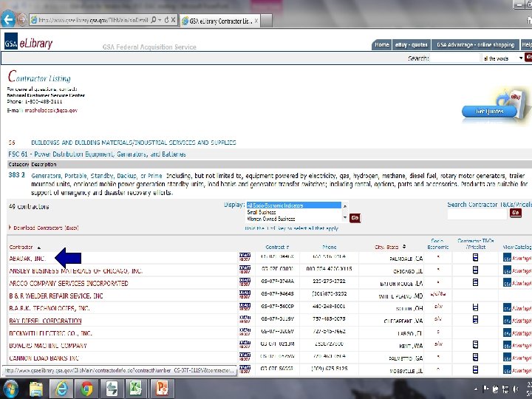Open report icon in Cannon Load Banks row

pyautogui.click(x=245, y=357)
